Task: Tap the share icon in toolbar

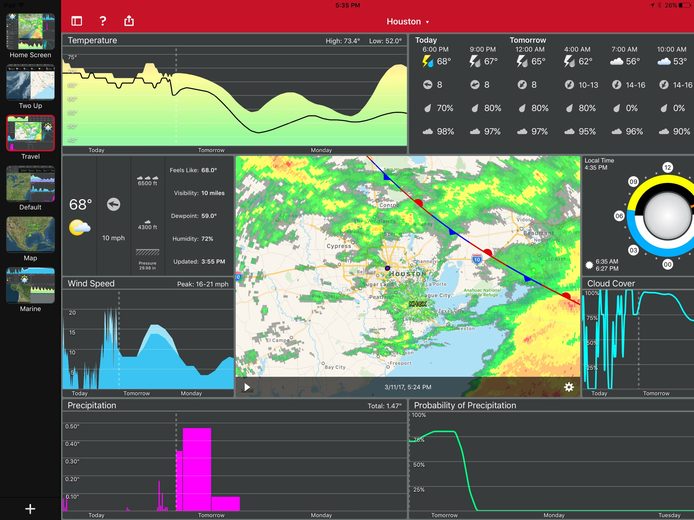Action: (129, 21)
